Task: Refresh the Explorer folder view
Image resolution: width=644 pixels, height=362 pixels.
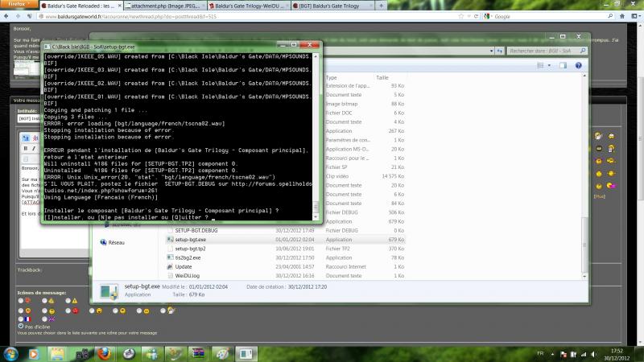Action: tap(500, 51)
